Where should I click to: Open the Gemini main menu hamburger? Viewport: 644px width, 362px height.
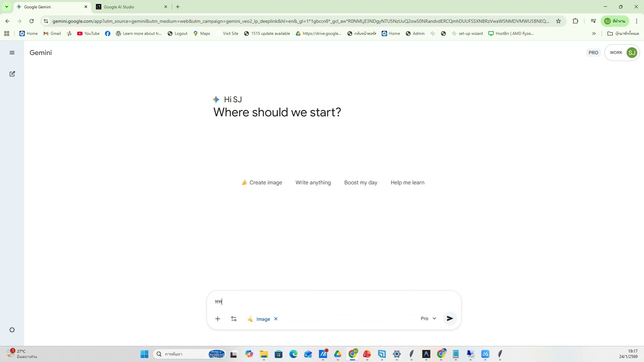tap(12, 53)
